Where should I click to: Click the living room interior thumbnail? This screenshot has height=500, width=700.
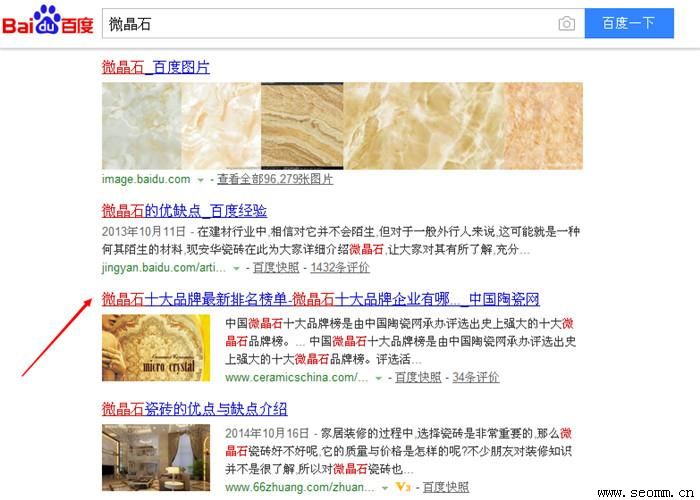[x=156, y=458]
